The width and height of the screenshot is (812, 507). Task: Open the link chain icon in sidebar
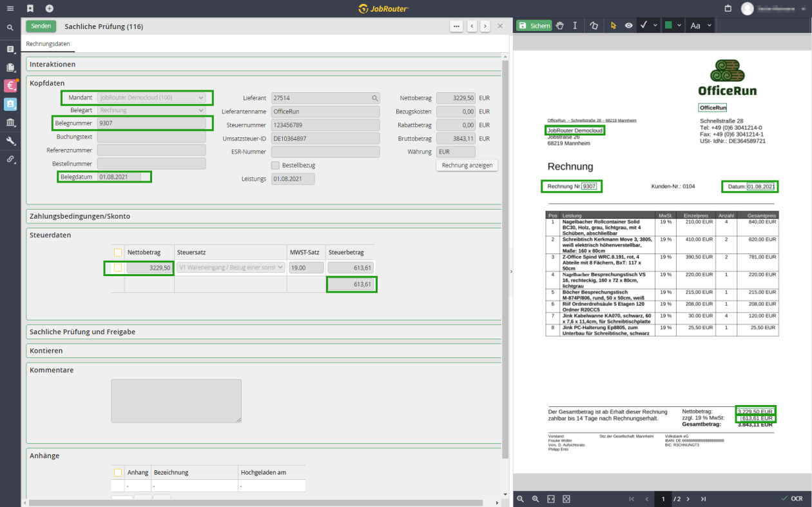pyautogui.click(x=10, y=159)
